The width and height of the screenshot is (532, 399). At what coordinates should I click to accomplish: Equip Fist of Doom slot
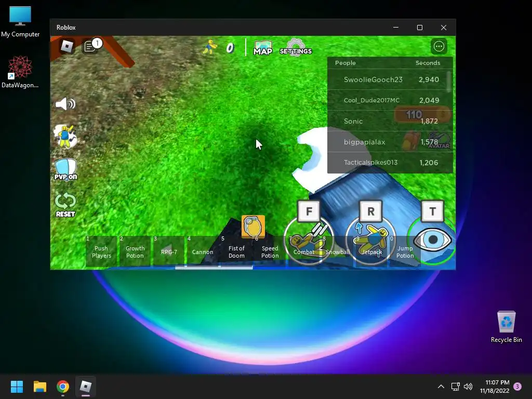click(x=236, y=251)
